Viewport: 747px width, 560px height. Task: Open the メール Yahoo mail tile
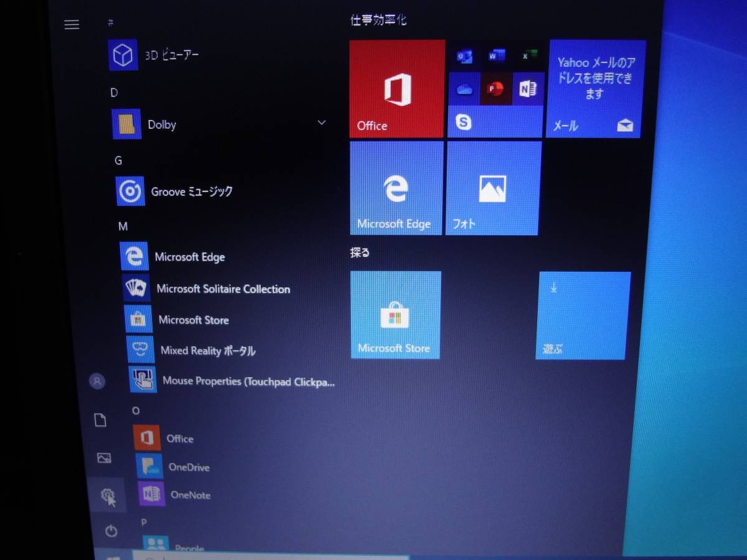click(x=595, y=89)
